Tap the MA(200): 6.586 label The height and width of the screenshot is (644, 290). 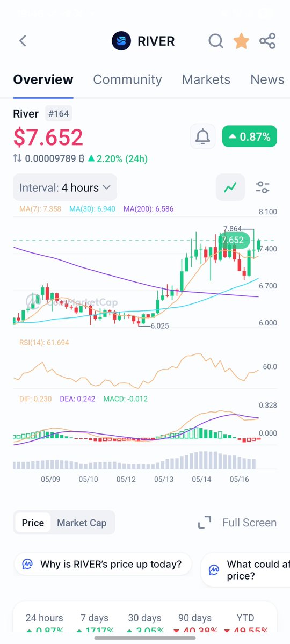click(148, 209)
